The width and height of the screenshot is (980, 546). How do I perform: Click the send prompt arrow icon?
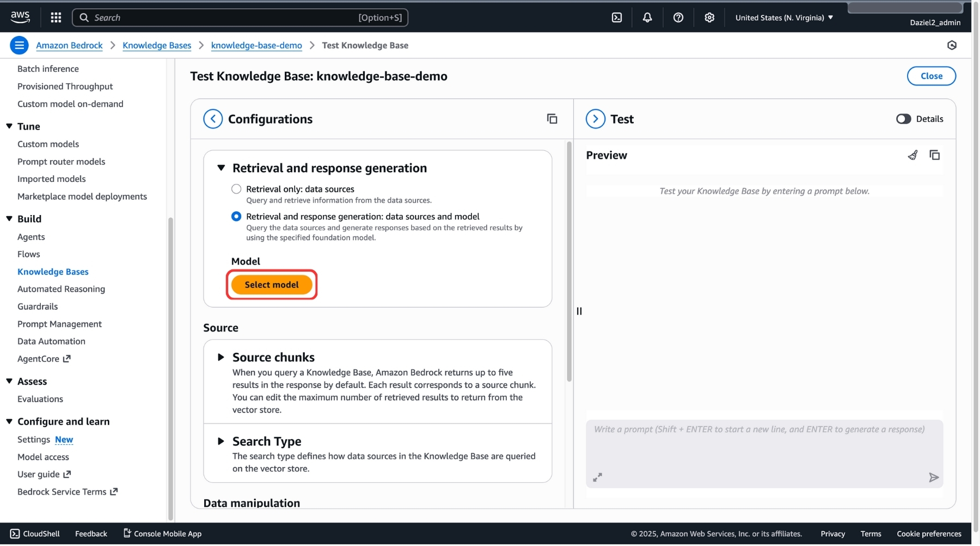934,478
